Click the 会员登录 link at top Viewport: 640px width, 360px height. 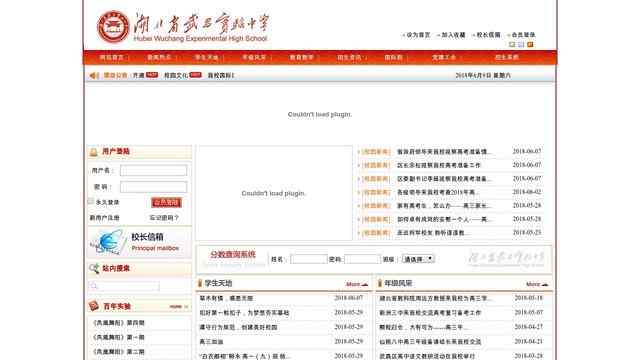coord(523,35)
